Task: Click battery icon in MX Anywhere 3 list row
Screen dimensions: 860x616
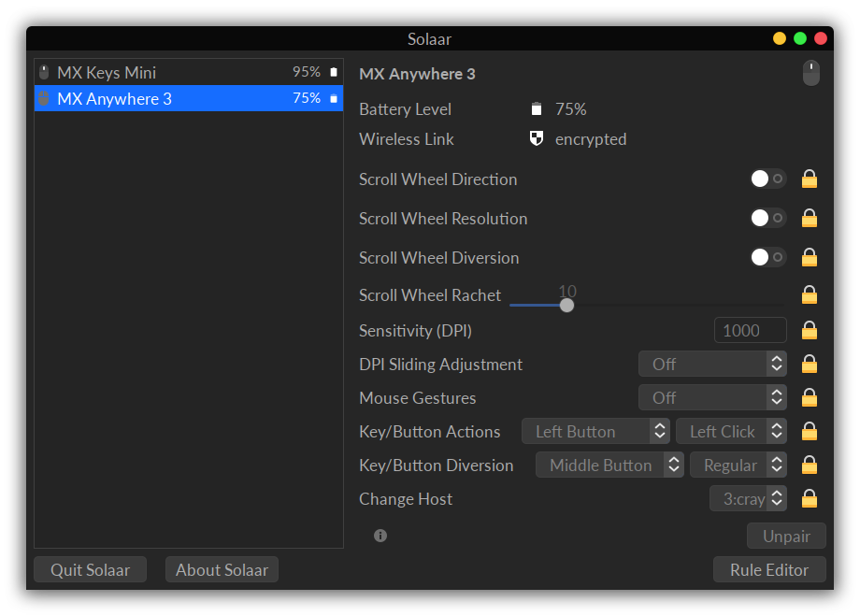Action: click(x=334, y=98)
